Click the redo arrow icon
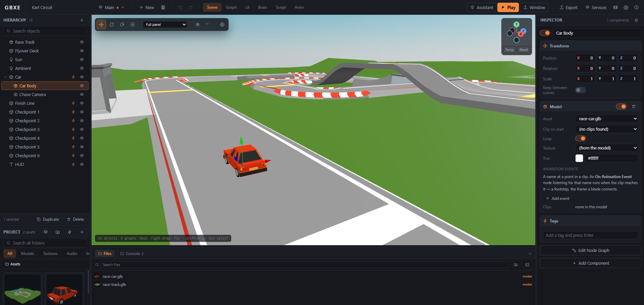The width and height of the screenshot is (644, 305). pyautogui.click(x=191, y=7)
